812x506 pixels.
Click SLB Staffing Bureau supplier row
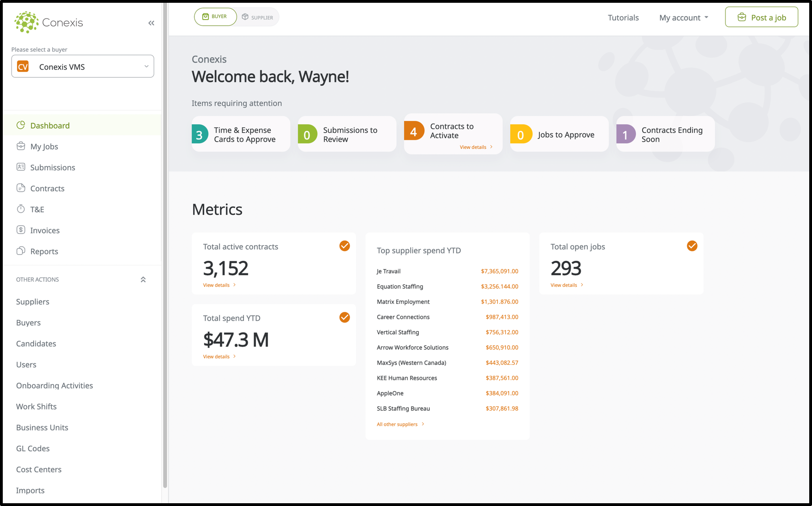[447, 408]
